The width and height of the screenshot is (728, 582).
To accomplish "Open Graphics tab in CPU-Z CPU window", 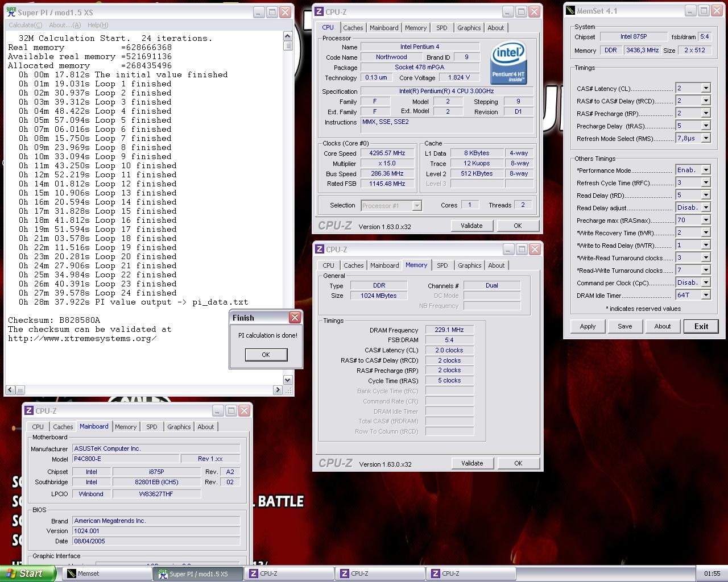I will [x=469, y=28].
